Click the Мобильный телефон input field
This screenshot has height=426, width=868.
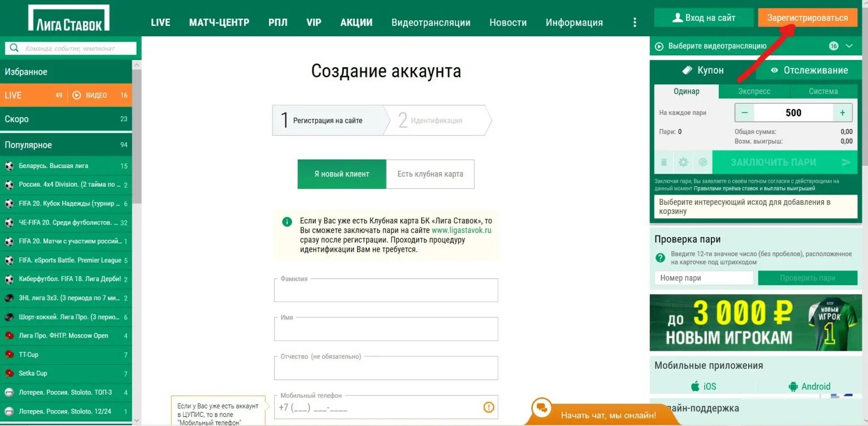pos(386,407)
